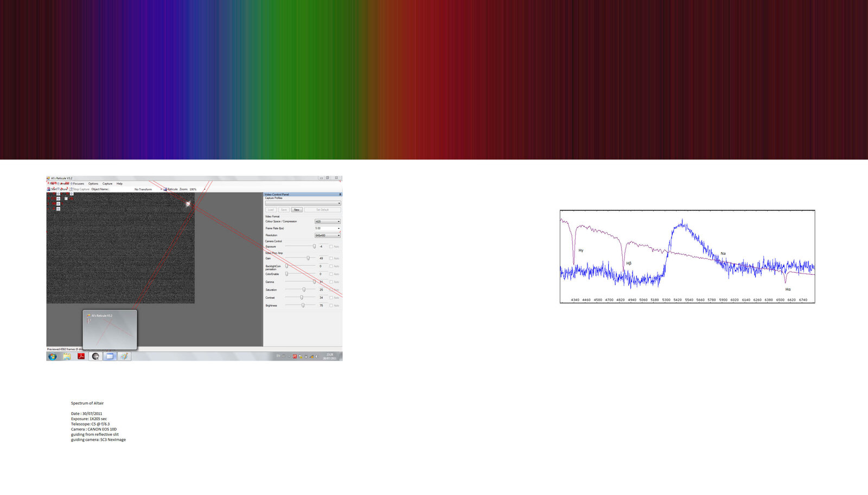Enable Auto checkbox for Gamma
This screenshot has width=868, height=495.
[x=331, y=282]
